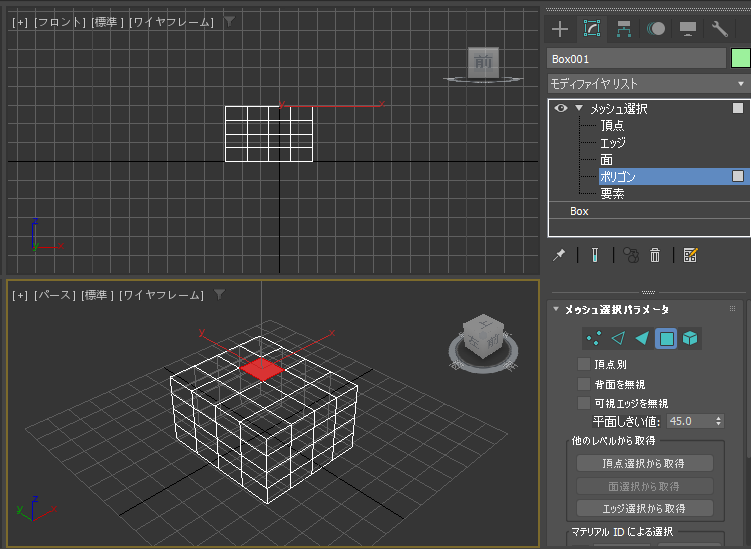Viewport: 751px width, 549px height.
Task: Remove modifier with trash can icon
Action: pyautogui.click(x=655, y=255)
